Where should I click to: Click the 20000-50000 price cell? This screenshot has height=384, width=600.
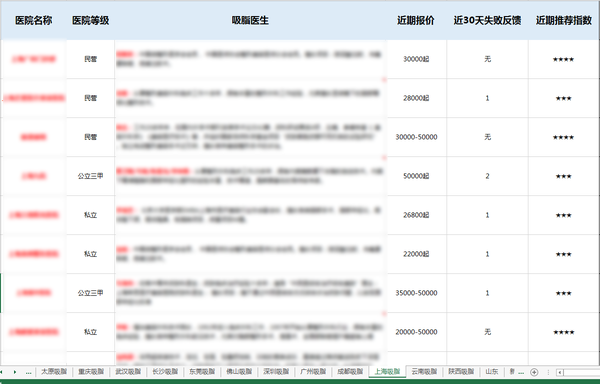tap(416, 332)
